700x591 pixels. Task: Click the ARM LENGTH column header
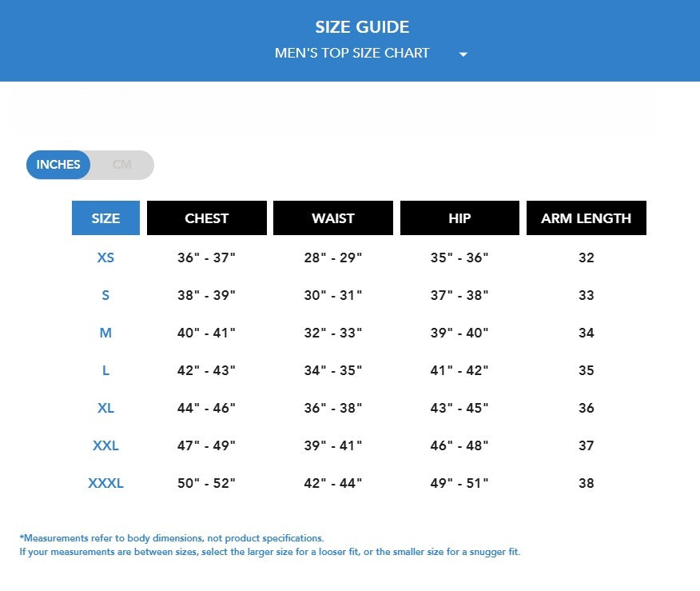586,218
